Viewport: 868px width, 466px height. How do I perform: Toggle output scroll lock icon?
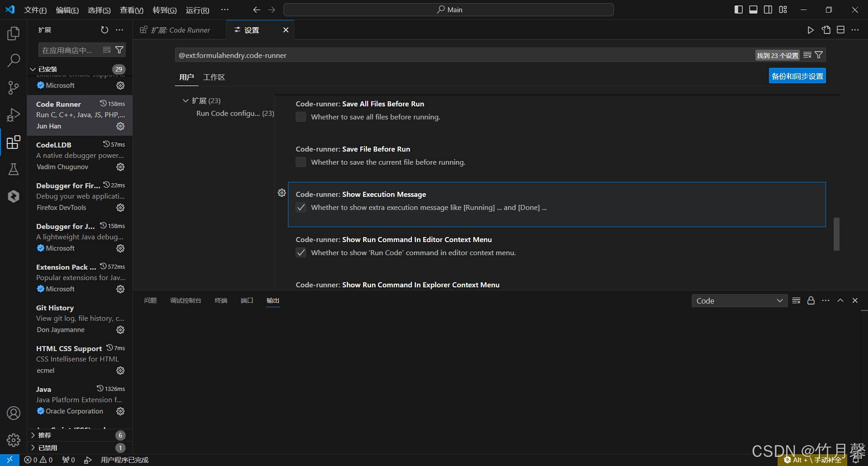pos(811,301)
